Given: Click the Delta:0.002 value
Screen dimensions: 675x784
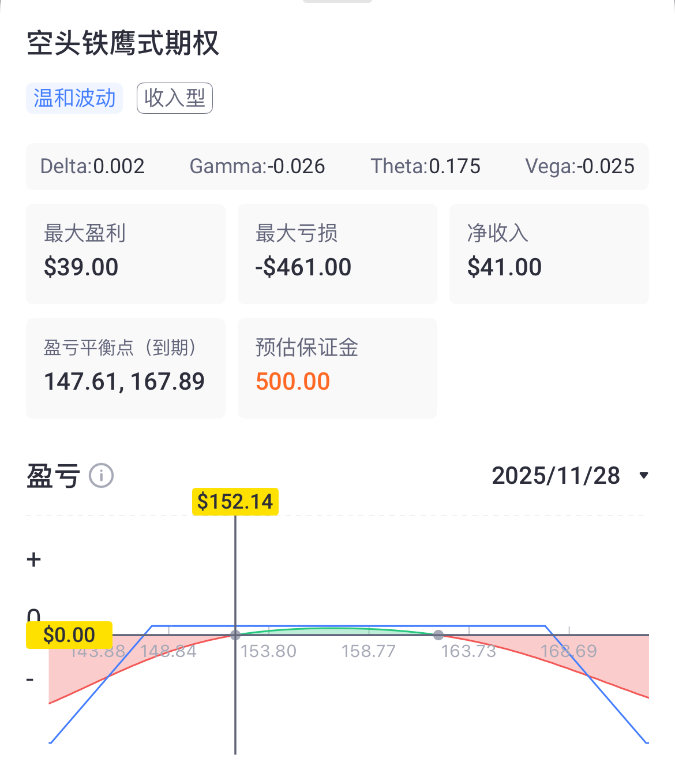Looking at the screenshot, I should 92,166.
